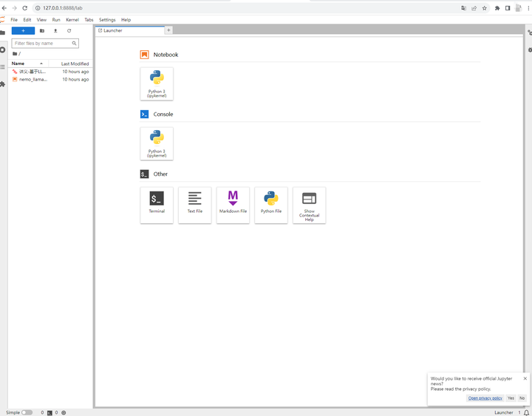Click the browser address bar URL
The image size is (532, 416).
coord(63,8)
